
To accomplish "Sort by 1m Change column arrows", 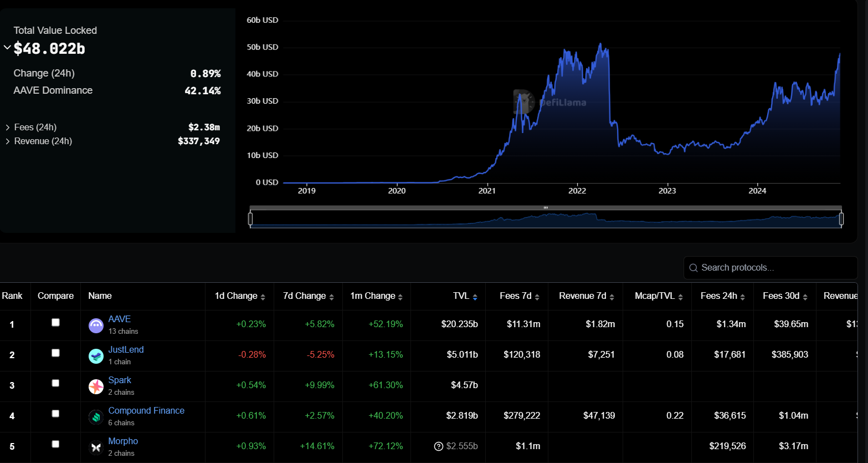I will tap(400, 297).
